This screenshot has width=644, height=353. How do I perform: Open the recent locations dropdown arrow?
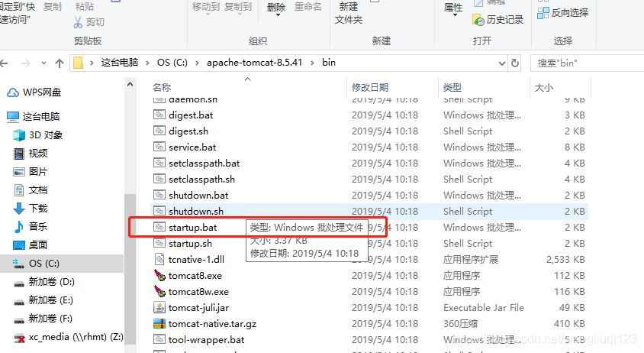click(x=43, y=63)
